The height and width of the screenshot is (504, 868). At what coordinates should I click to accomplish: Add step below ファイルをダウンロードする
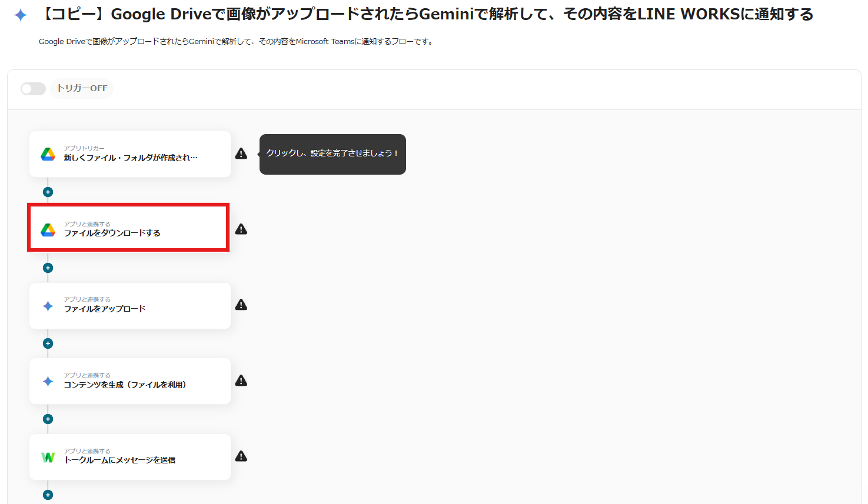tap(48, 268)
